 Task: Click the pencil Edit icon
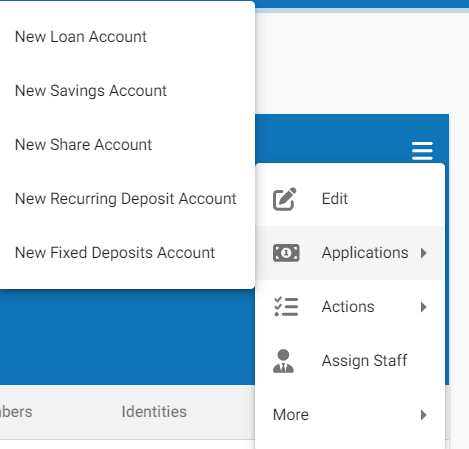[284, 199]
